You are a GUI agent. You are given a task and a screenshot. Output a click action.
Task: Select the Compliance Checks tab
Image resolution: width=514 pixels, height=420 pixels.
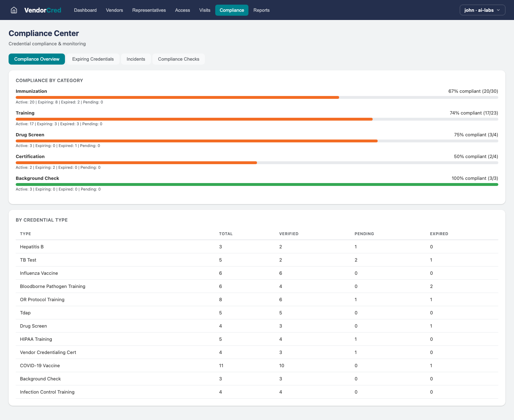pyautogui.click(x=178, y=59)
